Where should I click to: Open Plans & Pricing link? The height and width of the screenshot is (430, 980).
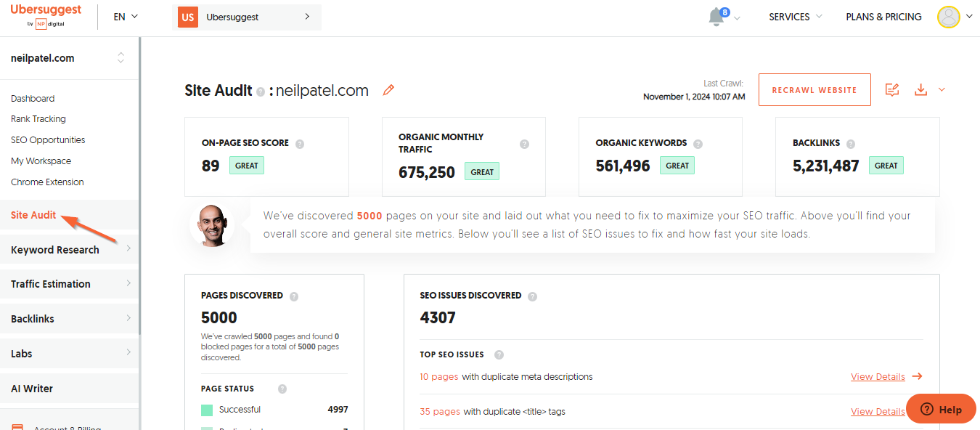(883, 17)
